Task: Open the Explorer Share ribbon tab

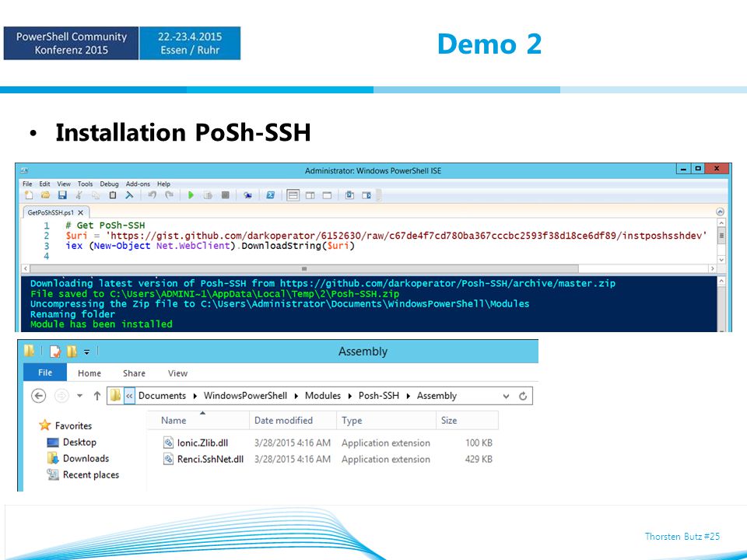Action: 134,373
